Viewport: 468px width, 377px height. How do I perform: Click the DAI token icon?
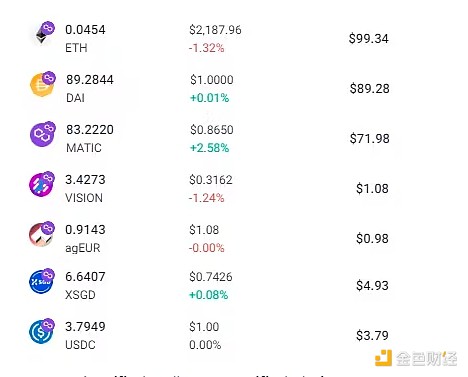[x=42, y=84]
